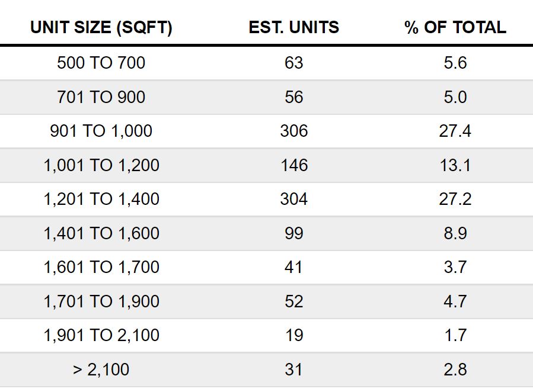The height and width of the screenshot is (392, 533).
Task: Select the 1,201 TO 1,400 row label
Action: click(x=101, y=199)
